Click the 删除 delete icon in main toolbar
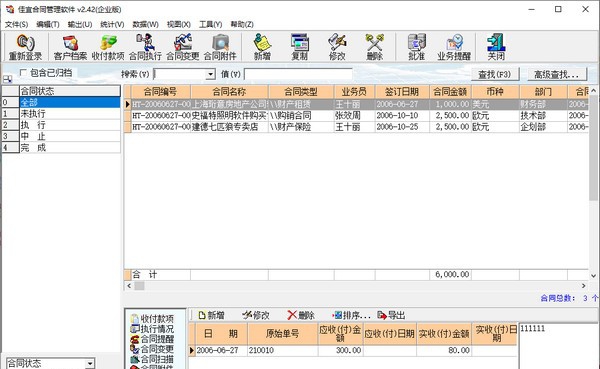This screenshot has width=600, height=369. (x=374, y=47)
